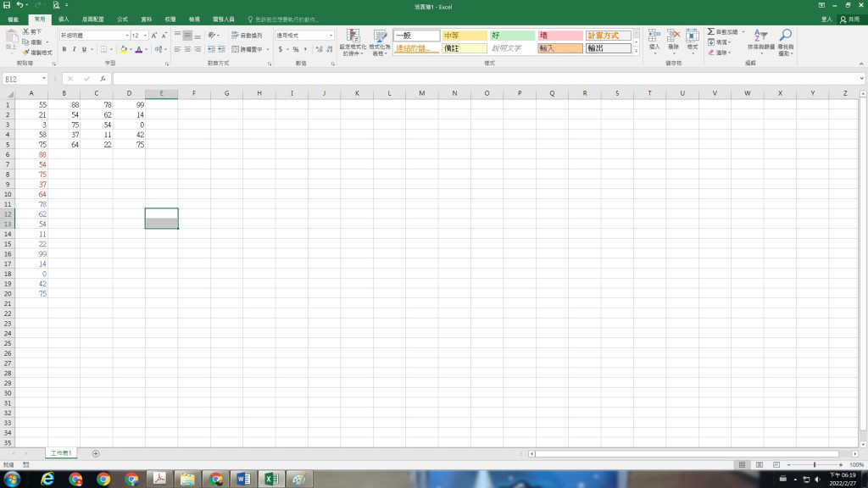
Task: Switch to Page Layout view in status bar
Action: (x=759, y=465)
